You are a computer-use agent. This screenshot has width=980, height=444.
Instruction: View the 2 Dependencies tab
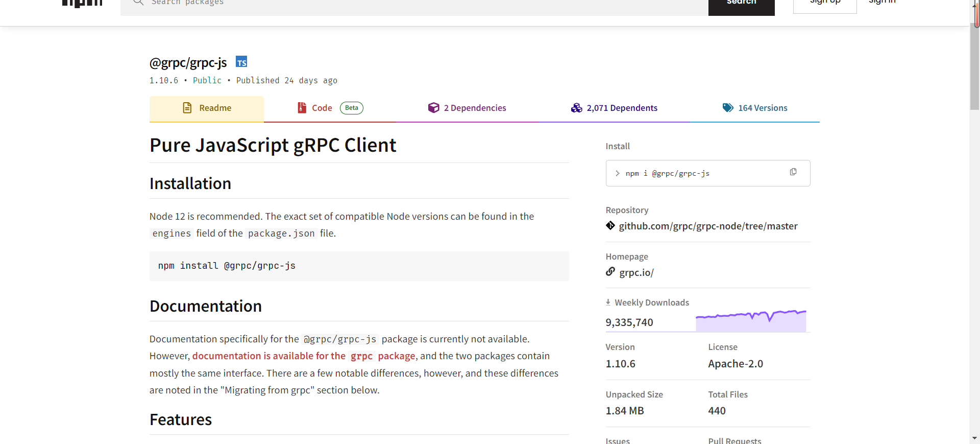[467, 108]
